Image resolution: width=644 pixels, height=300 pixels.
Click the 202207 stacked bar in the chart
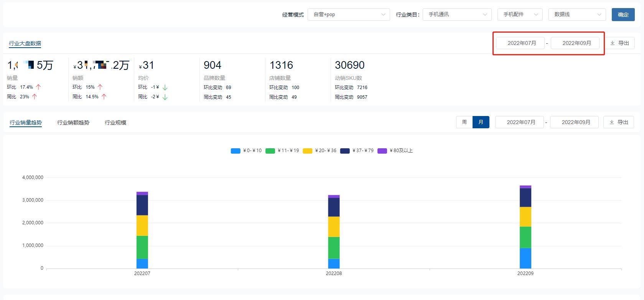pos(142,230)
